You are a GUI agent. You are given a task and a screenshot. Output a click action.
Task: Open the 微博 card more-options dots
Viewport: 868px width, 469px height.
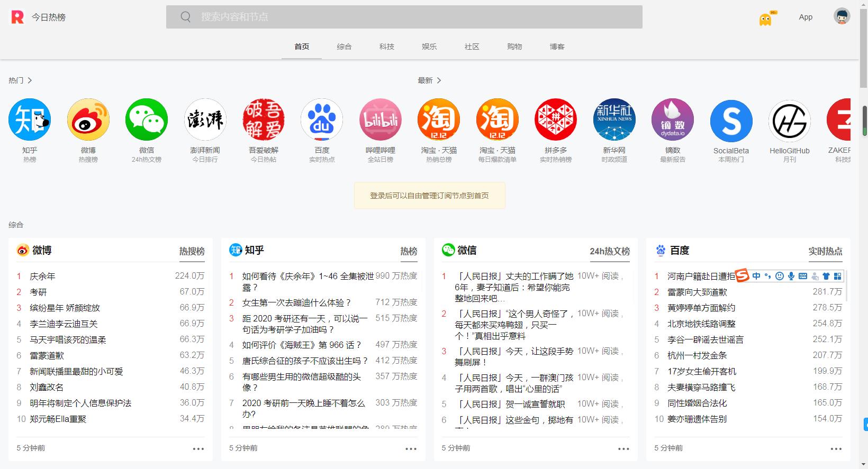(198, 448)
